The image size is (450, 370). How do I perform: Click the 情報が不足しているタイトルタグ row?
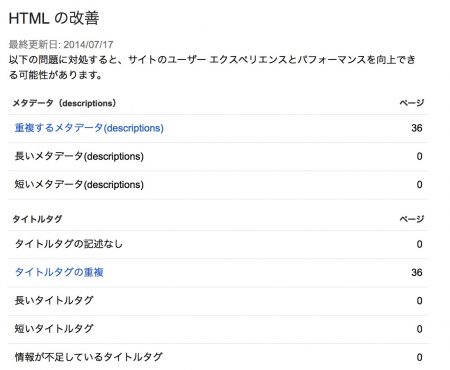(x=218, y=357)
